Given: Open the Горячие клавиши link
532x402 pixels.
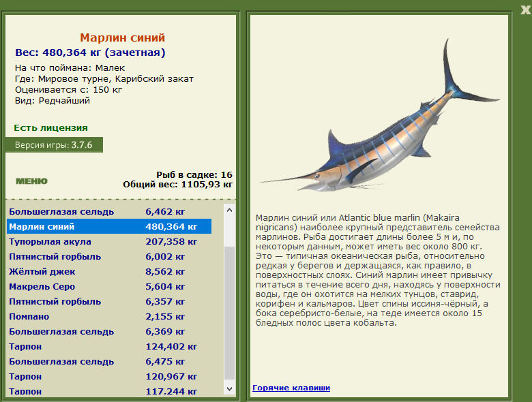Looking at the screenshot, I should tap(291, 388).
